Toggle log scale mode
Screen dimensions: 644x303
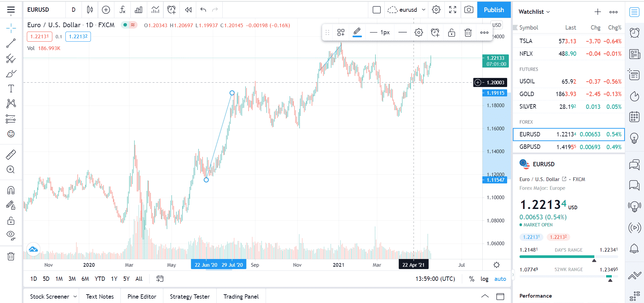coord(484,279)
